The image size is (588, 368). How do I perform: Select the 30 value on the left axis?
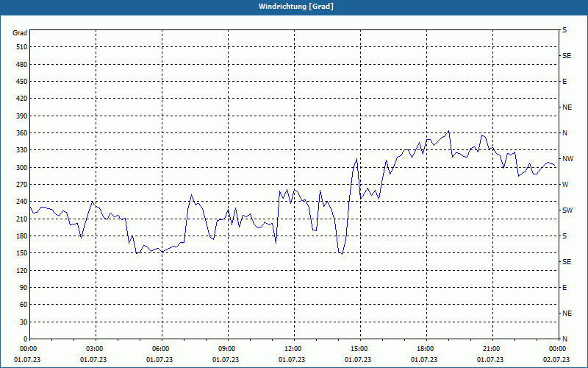point(24,322)
